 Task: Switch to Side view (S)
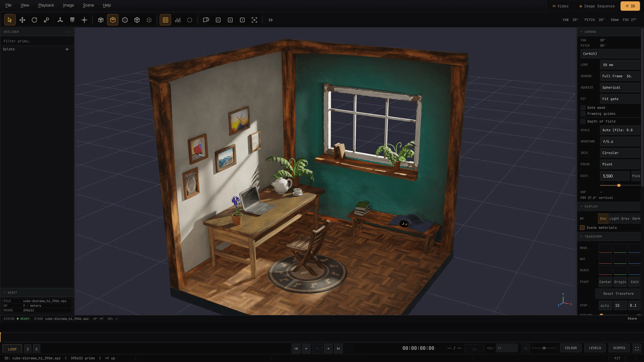(x=230, y=20)
